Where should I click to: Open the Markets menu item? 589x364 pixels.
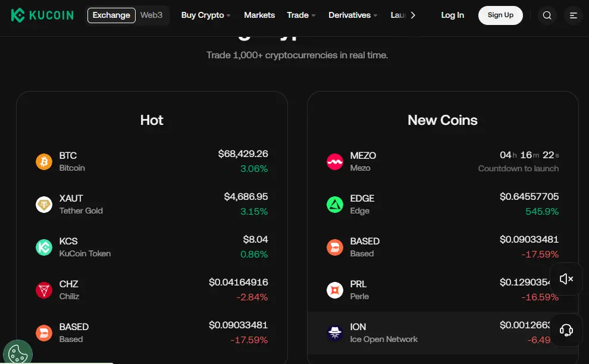point(259,15)
